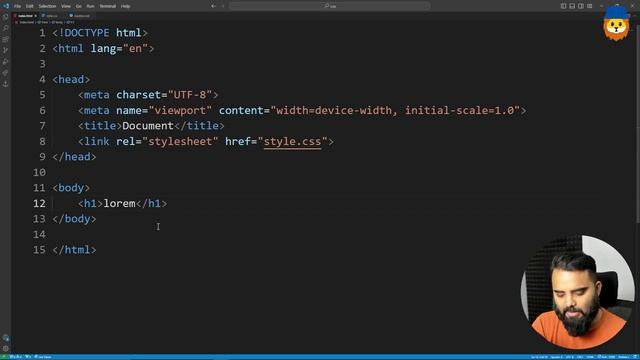The height and width of the screenshot is (360, 640).
Task: Click the closing html tag on line 15
Action: pos(74,250)
